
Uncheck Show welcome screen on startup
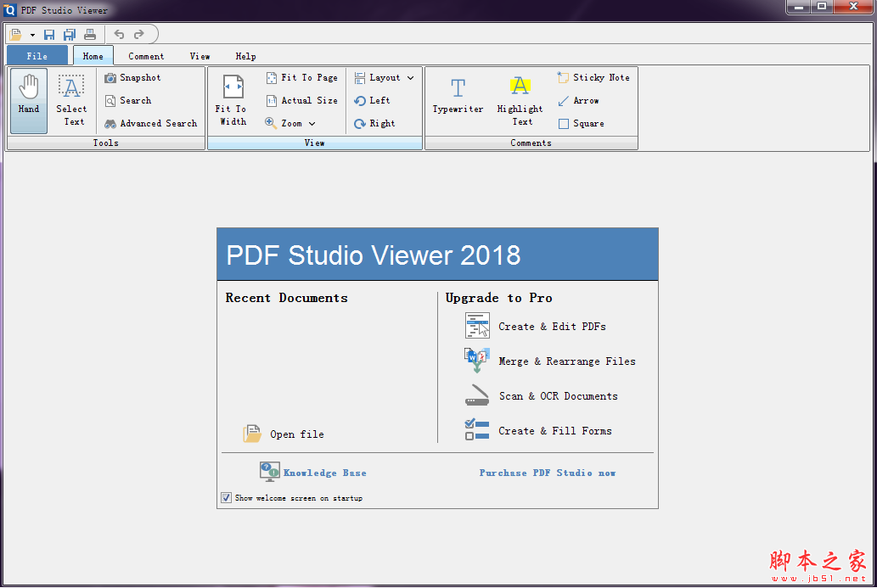[x=227, y=498]
